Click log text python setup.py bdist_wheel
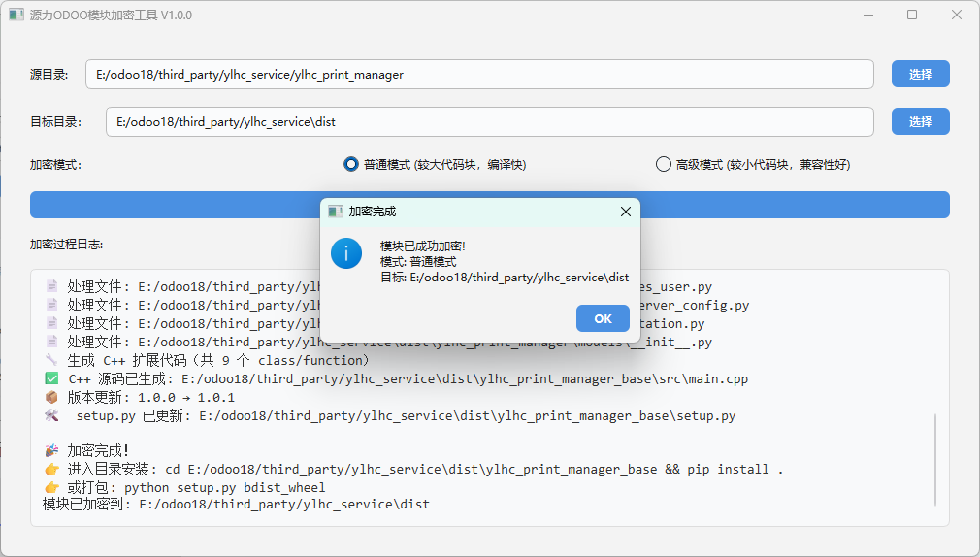The height and width of the screenshot is (557, 980). click(225, 487)
